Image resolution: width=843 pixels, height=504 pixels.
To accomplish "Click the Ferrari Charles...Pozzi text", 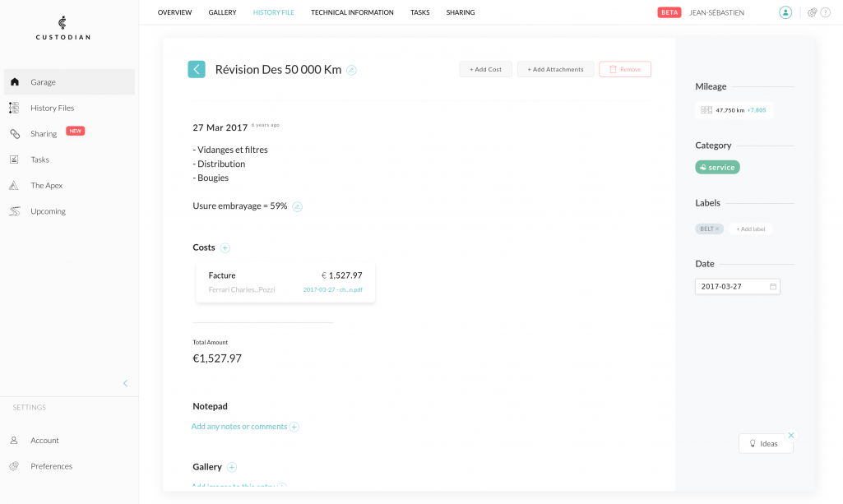I will pyautogui.click(x=242, y=289).
